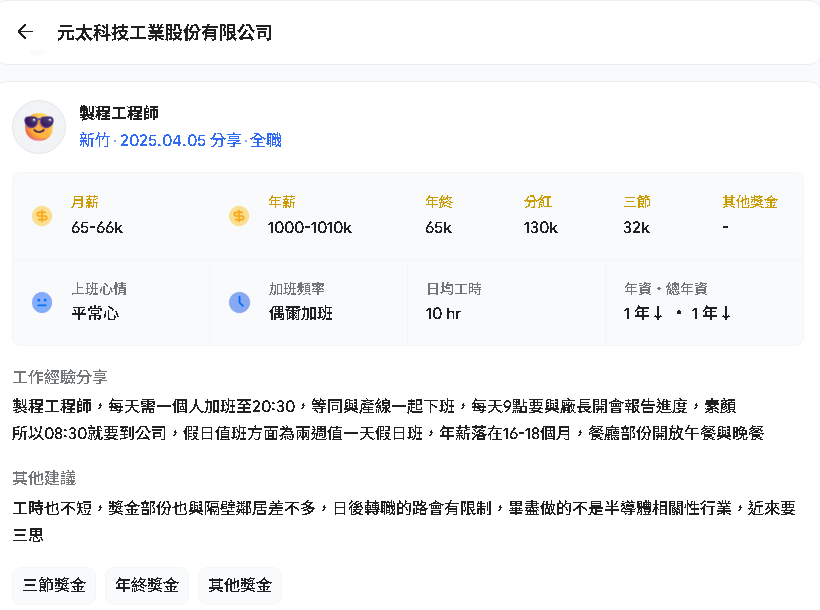Click the 其他建議 heading

pyautogui.click(x=44, y=478)
